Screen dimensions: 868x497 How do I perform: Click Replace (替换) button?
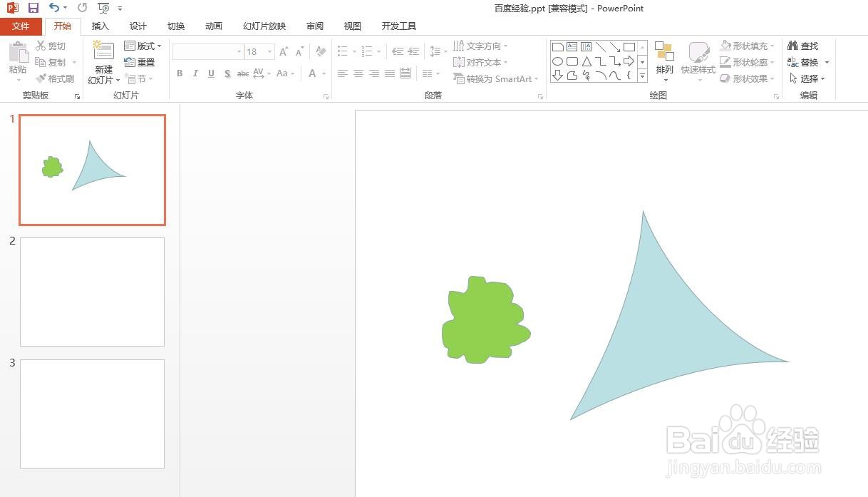coord(808,62)
